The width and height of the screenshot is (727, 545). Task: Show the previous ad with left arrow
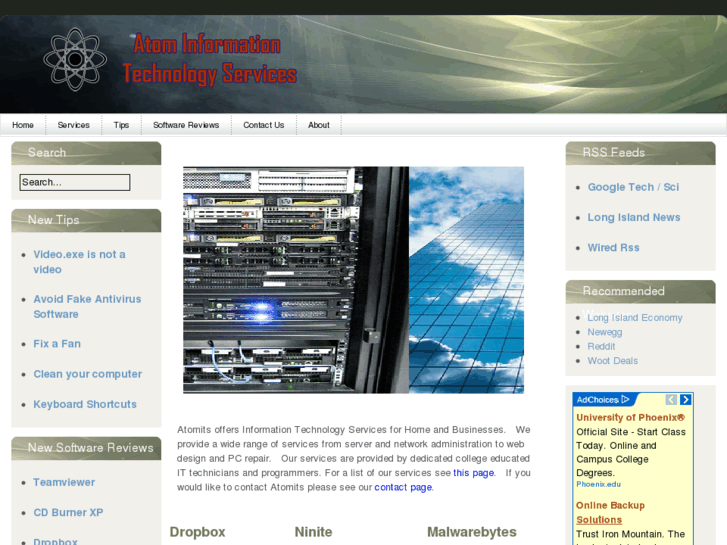click(x=671, y=399)
